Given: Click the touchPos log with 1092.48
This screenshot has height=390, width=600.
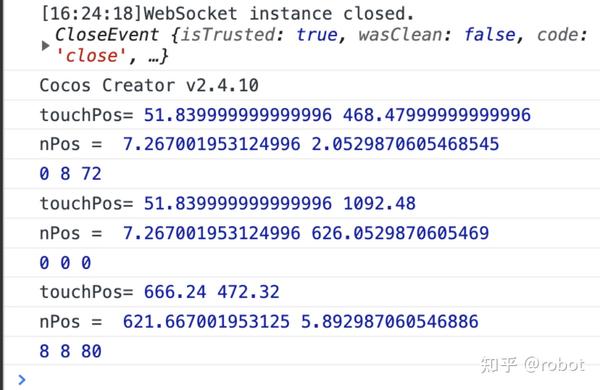Looking at the screenshot, I should click(x=228, y=203).
